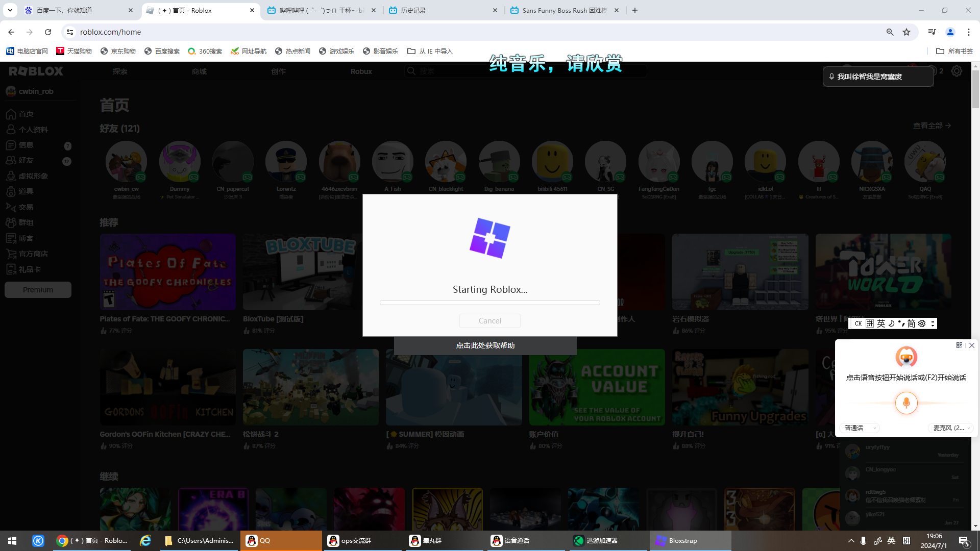Screen dimensions: 980x551
Task: Open the 岩石模拟器 game title link
Action: coord(691,319)
